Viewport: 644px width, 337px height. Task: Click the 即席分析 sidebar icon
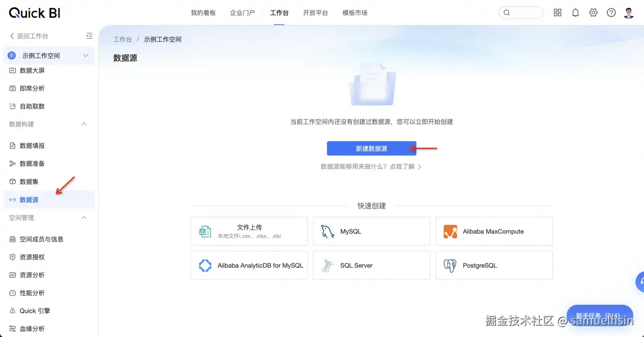[12, 88]
